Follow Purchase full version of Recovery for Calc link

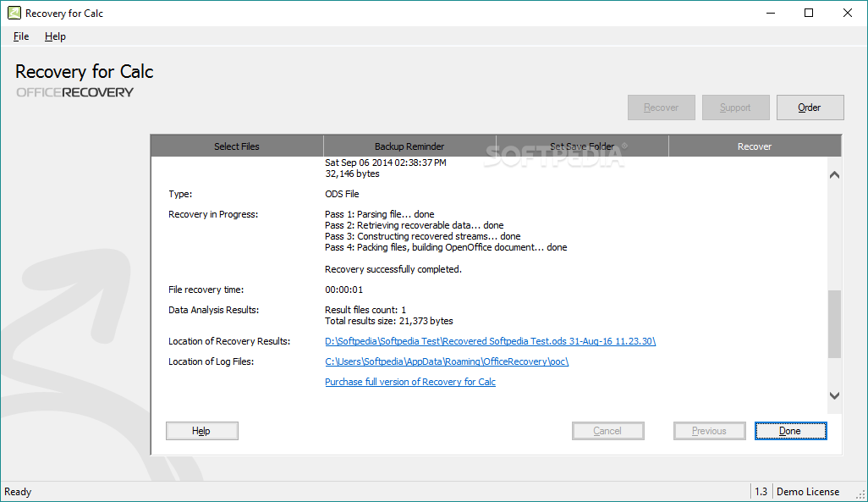point(410,382)
